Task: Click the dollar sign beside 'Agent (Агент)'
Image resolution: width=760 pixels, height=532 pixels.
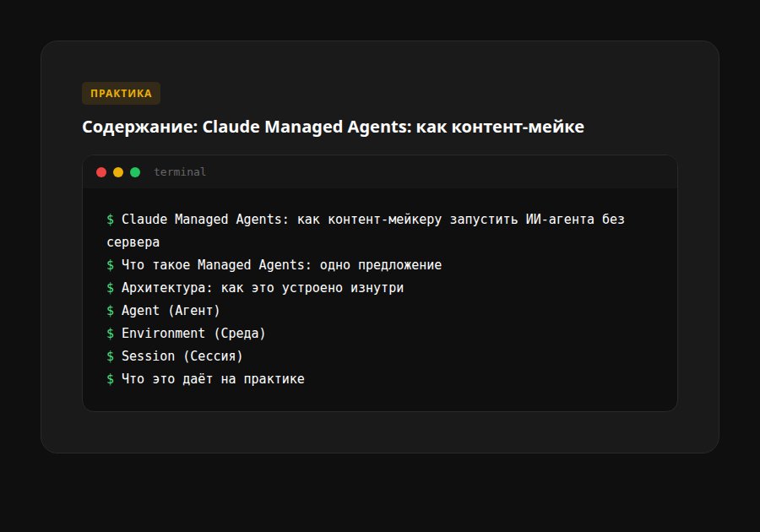Action: [111, 310]
